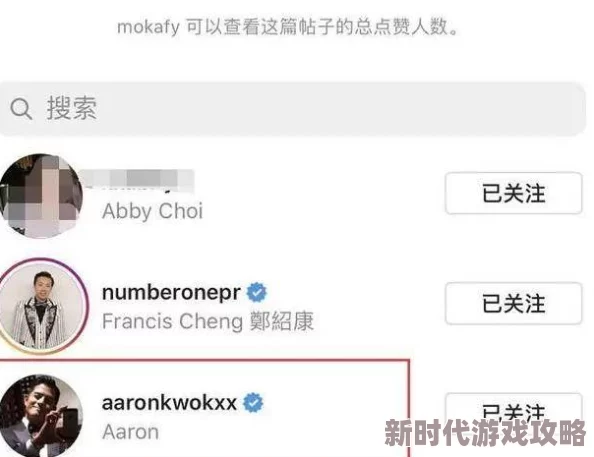Toggle 已关注 beside numberonepr
This screenshot has width=594, height=457.
[x=514, y=303]
